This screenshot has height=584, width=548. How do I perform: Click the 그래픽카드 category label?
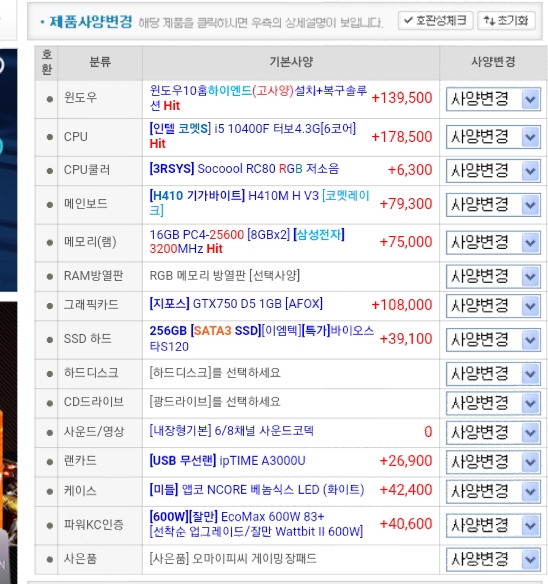(x=91, y=305)
